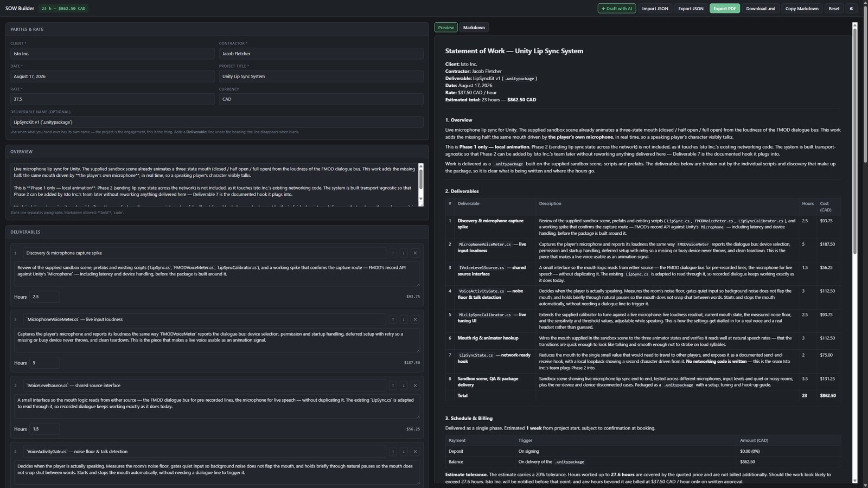Click the Deliverable Name field
The height and width of the screenshot is (488, 868).
click(217, 122)
